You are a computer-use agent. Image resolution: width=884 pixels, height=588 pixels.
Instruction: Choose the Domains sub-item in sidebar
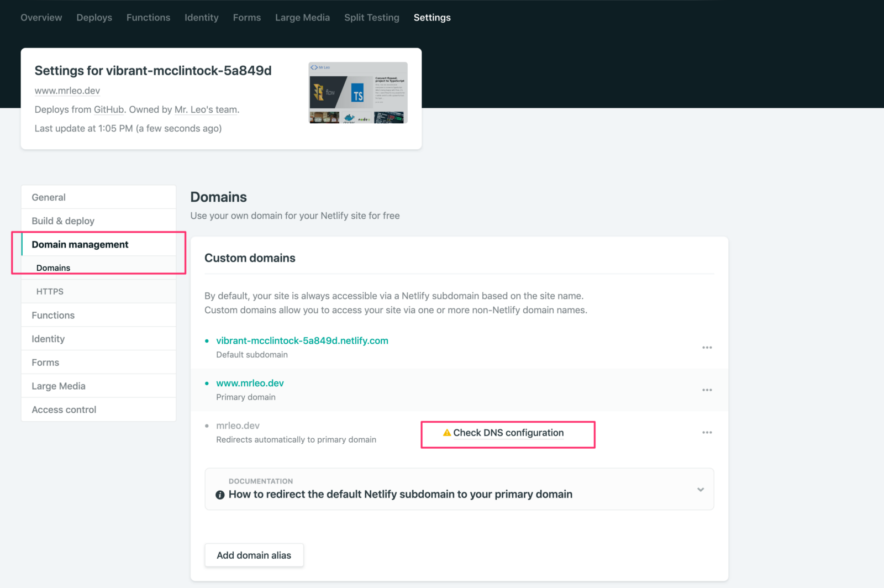tap(98, 268)
